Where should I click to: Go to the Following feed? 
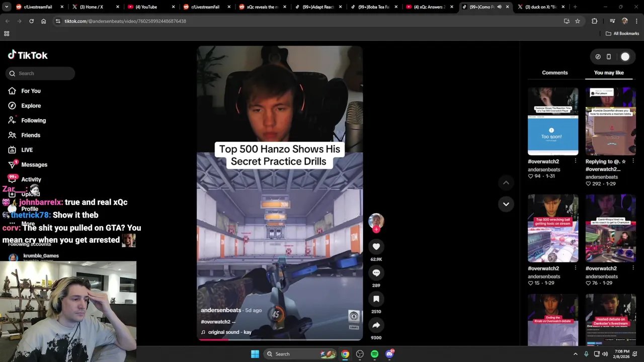pyautogui.click(x=33, y=120)
